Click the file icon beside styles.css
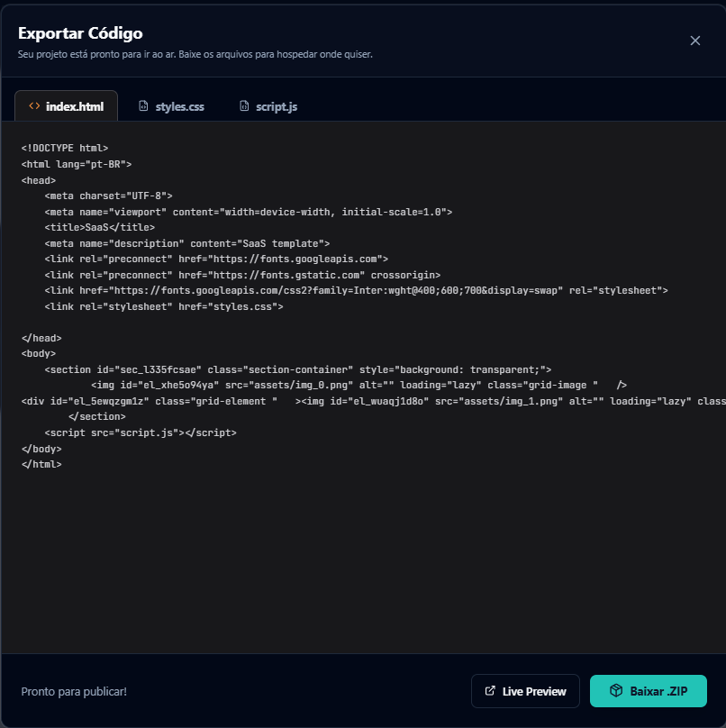Image resolution: width=726 pixels, height=728 pixels. pos(143,105)
